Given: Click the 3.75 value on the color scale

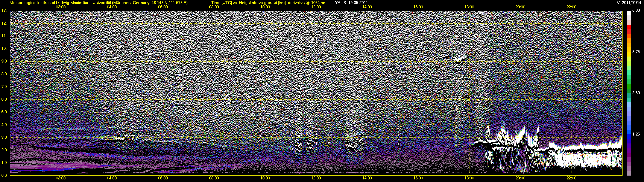Looking at the screenshot, I should click(636, 52).
